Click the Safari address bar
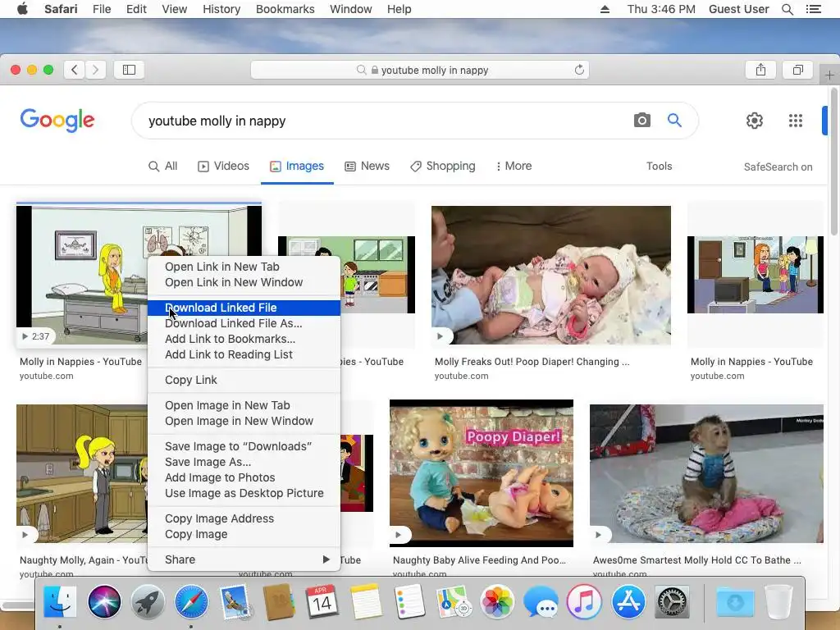 420,70
